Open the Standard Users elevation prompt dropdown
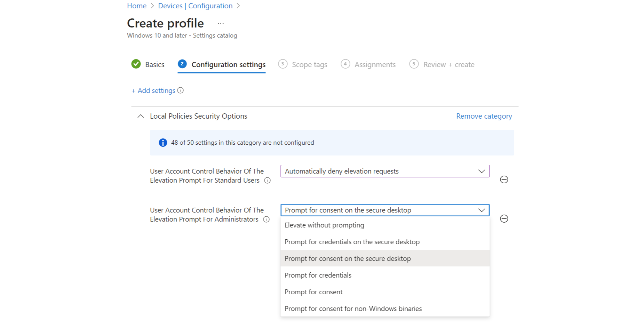This screenshot has width=644, height=328. point(385,171)
